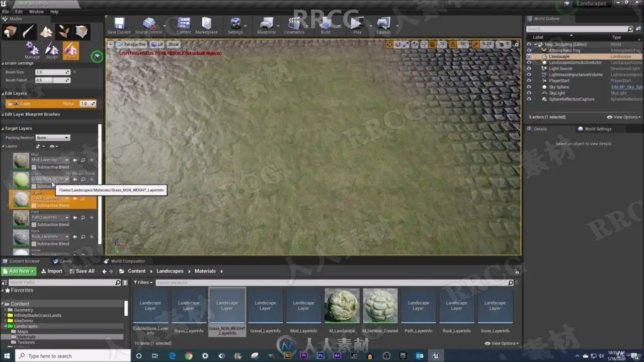Open Photoshop from the taskbar

pos(320,356)
